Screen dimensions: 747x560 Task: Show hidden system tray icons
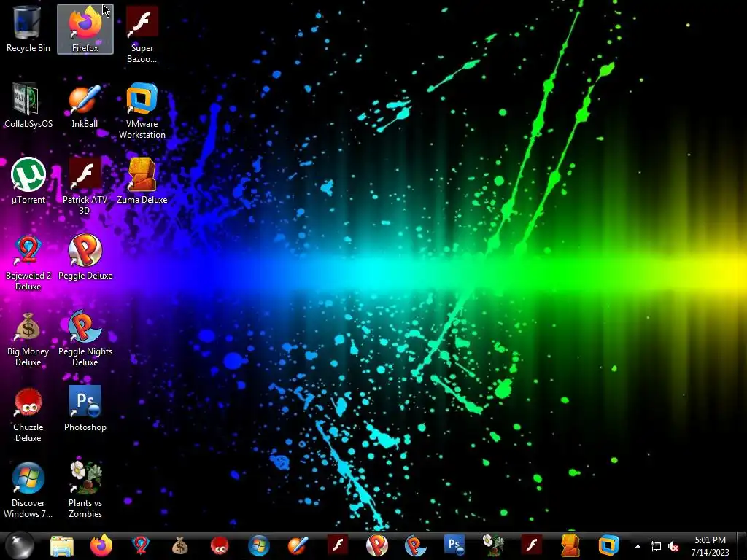pyautogui.click(x=638, y=546)
